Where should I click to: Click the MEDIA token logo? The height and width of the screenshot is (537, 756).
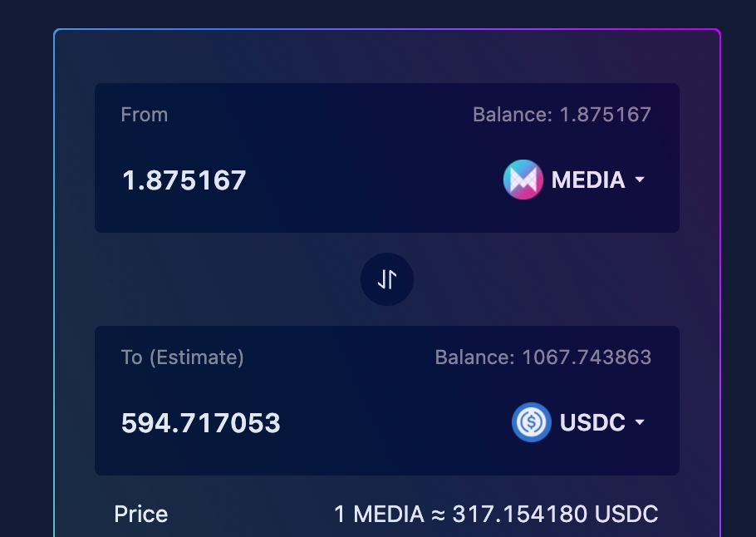pyautogui.click(x=523, y=180)
